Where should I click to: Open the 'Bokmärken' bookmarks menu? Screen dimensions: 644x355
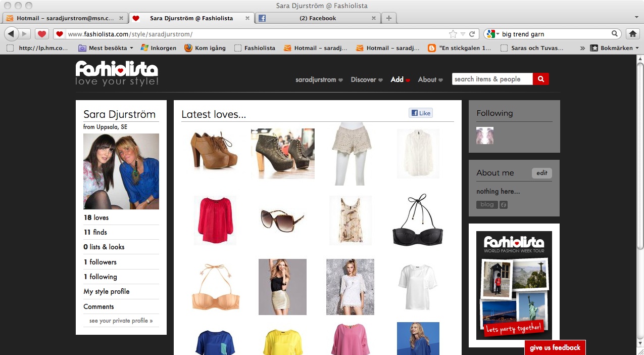point(615,48)
